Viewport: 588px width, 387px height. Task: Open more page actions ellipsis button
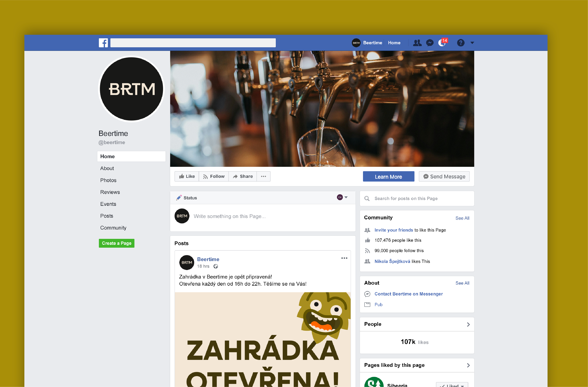click(264, 176)
